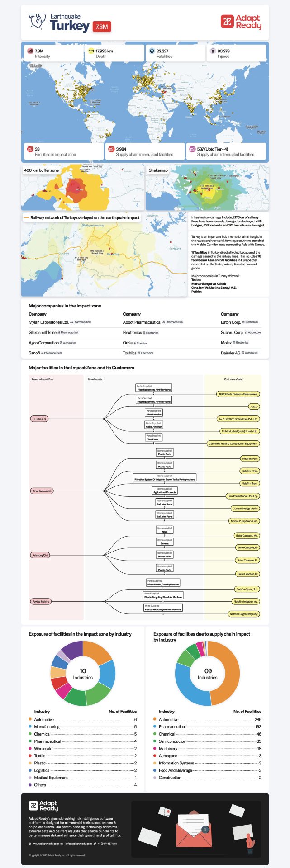
Task: Click the AGCO Parts Division customer node
Action: pos(238,394)
